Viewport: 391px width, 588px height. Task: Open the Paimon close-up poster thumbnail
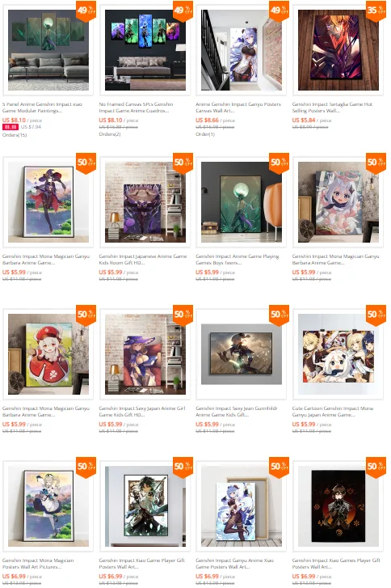tap(338, 202)
